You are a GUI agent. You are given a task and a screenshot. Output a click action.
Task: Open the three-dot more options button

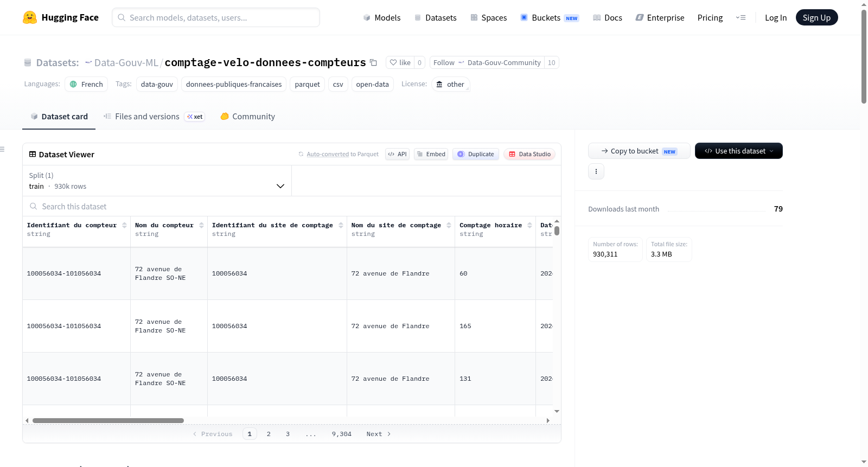[596, 171]
